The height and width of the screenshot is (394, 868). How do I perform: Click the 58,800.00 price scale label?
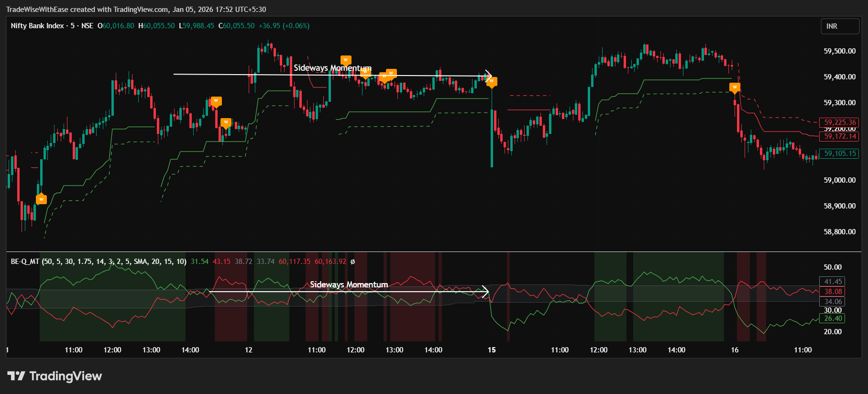tap(840, 232)
